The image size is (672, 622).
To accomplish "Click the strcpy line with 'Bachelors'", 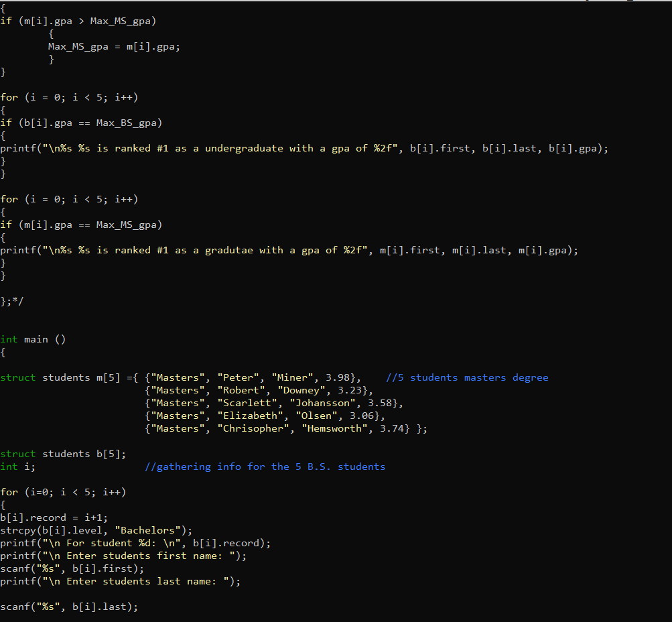I will click(x=96, y=530).
